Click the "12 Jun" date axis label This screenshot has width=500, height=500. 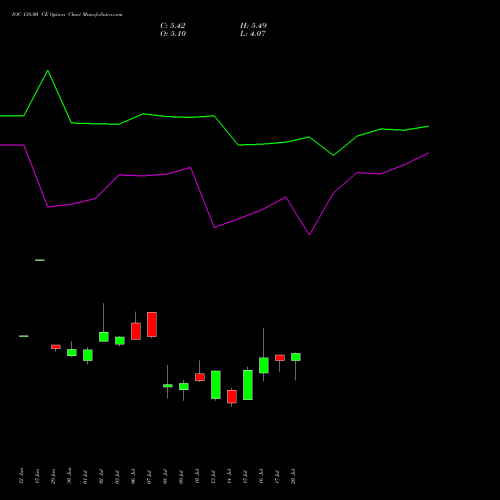pyautogui.click(x=22, y=476)
